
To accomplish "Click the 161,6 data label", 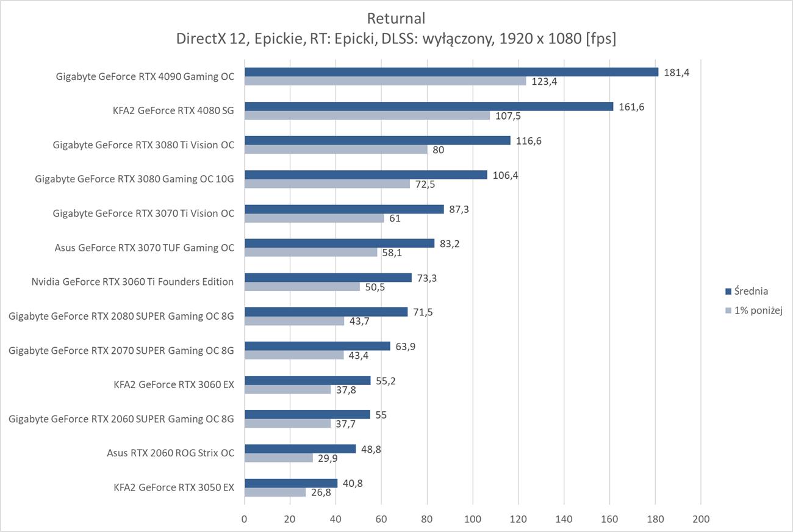I will click(631, 107).
